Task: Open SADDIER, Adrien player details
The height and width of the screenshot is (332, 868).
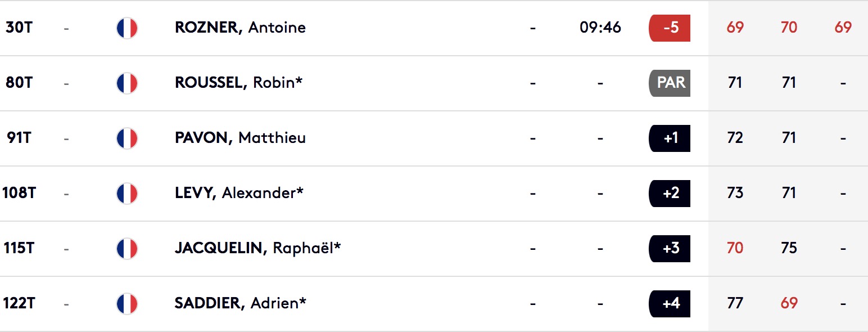Action: tap(240, 303)
